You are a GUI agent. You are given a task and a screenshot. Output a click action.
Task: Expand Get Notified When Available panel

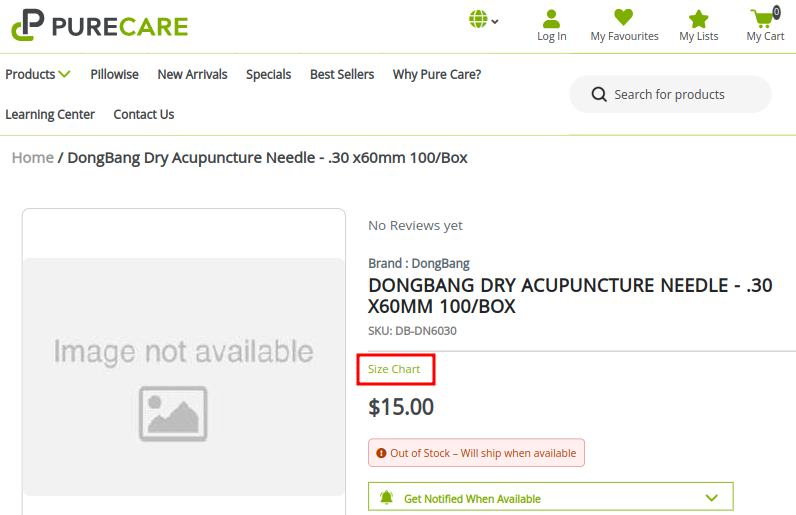(712, 497)
